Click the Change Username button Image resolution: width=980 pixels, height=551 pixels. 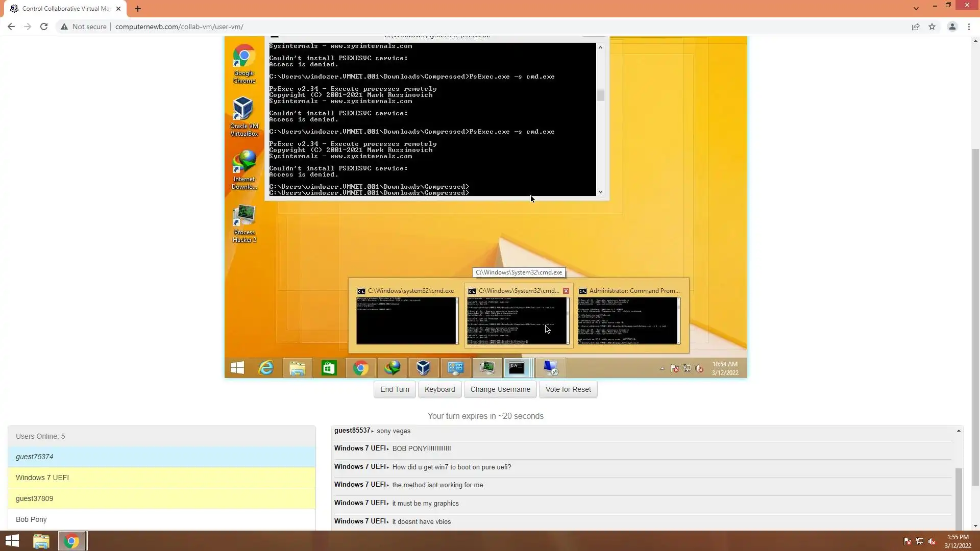[x=500, y=389]
